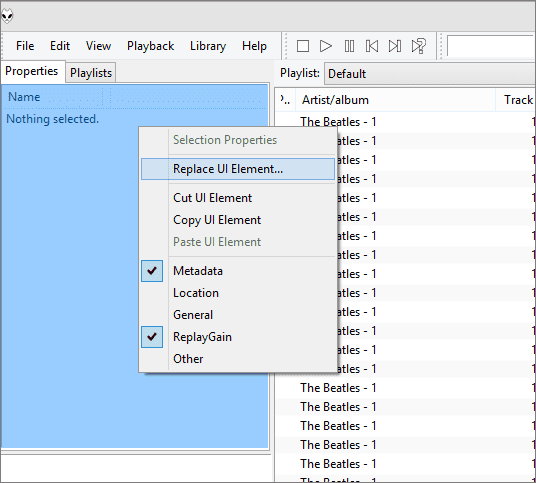This screenshot has height=483, width=536.
Task: Click the 'Nothing selected.' text
Action: (53, 119)
